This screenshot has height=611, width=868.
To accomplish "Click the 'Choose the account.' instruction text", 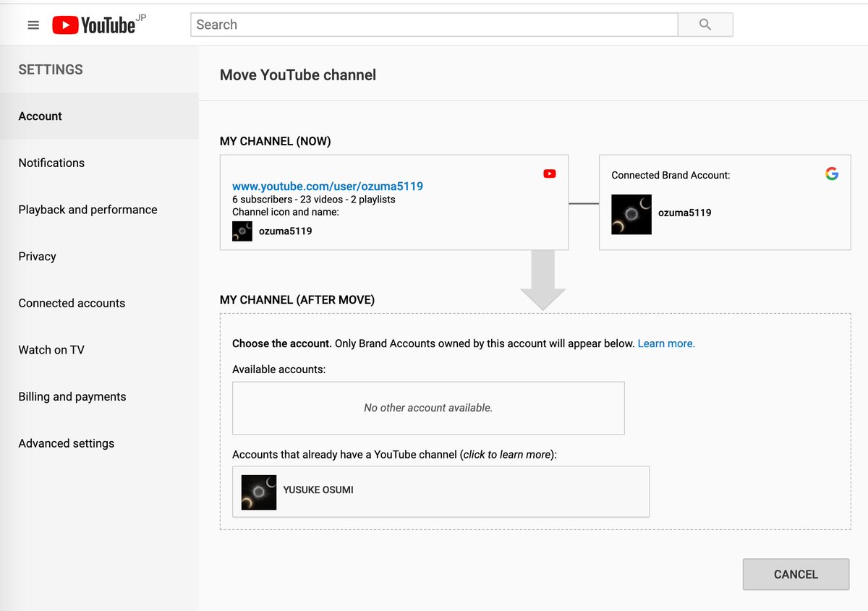I will pos(282,343).
